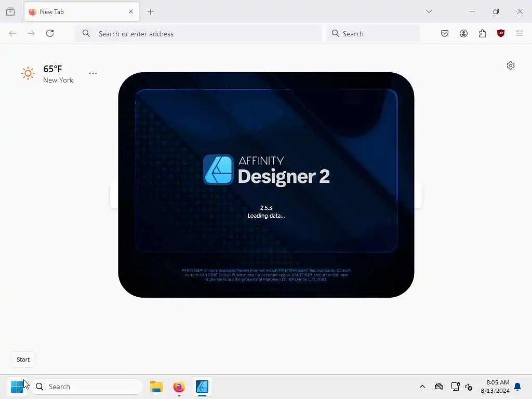Expand the list all tabs chevron
The image size is (532, 399).
[x=429, y=11]
